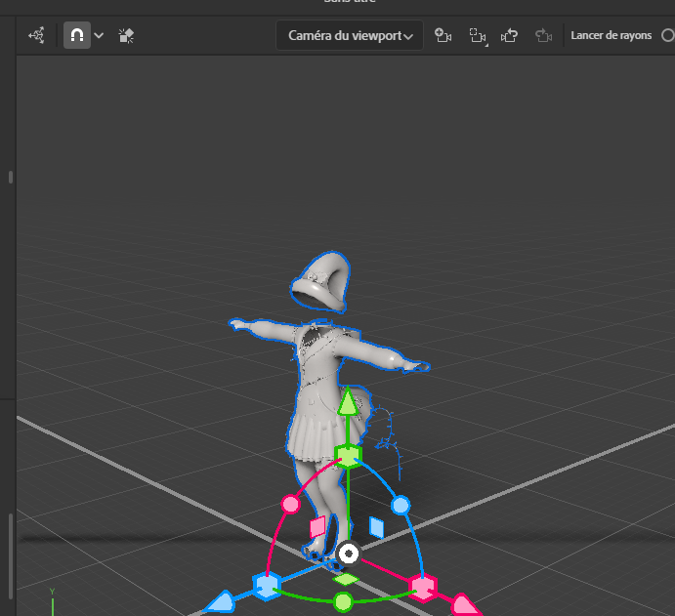This screenshot has height=616, width=675.
Task: Select the blue cube scale handle
Action: click(x=267, y=586)
